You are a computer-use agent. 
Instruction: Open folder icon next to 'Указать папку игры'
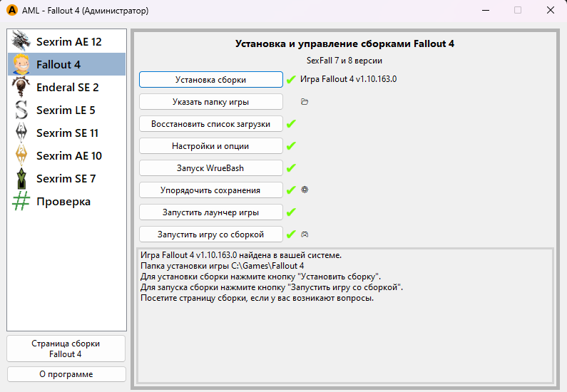(x=305, y=102)
